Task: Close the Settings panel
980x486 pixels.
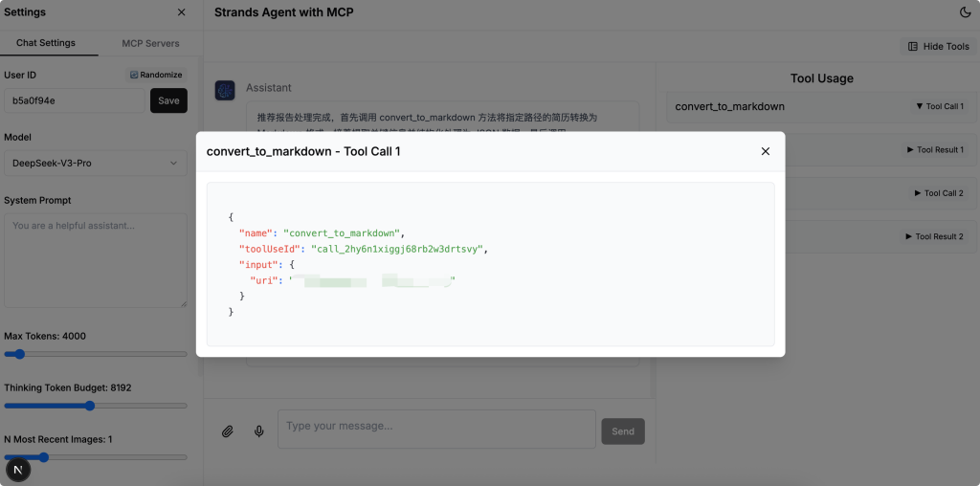Action: point(181,12)
